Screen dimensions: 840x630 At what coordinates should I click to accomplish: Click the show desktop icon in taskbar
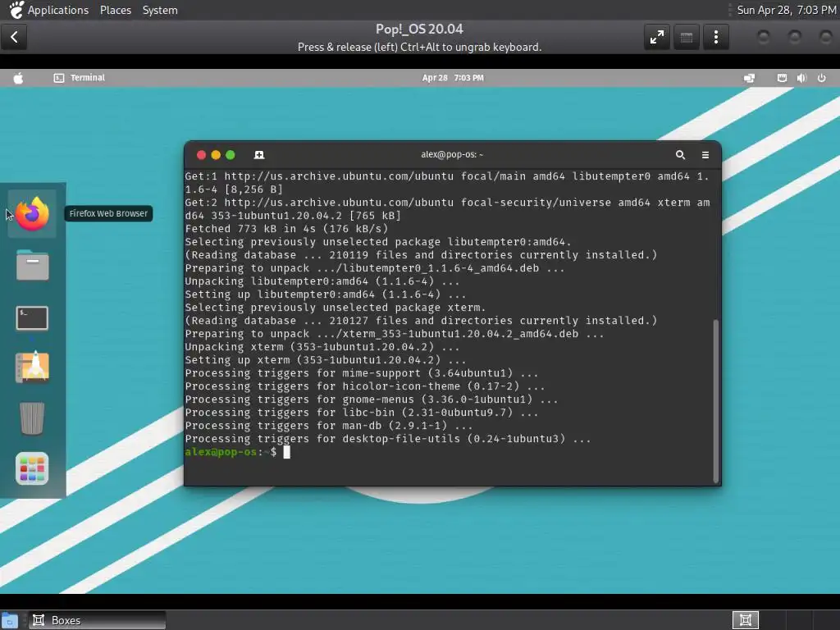tap(10, 620)
